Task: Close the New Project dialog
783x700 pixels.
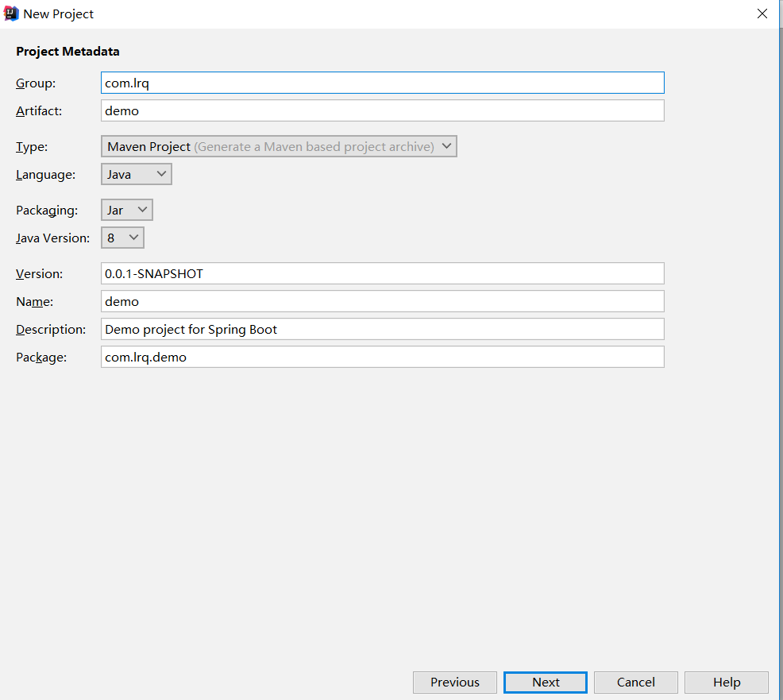Action: (x=762, y=14)
